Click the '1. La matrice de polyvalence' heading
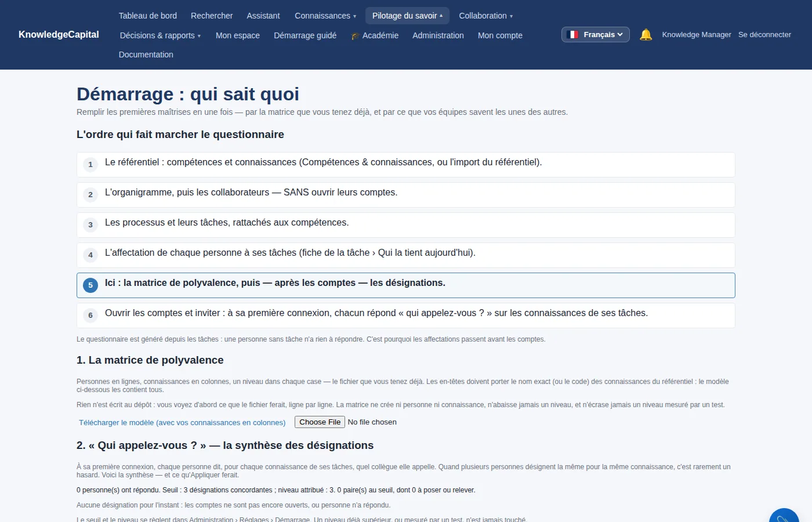The height and width of the screenshot is (522, 812). (x=150, y=360)
